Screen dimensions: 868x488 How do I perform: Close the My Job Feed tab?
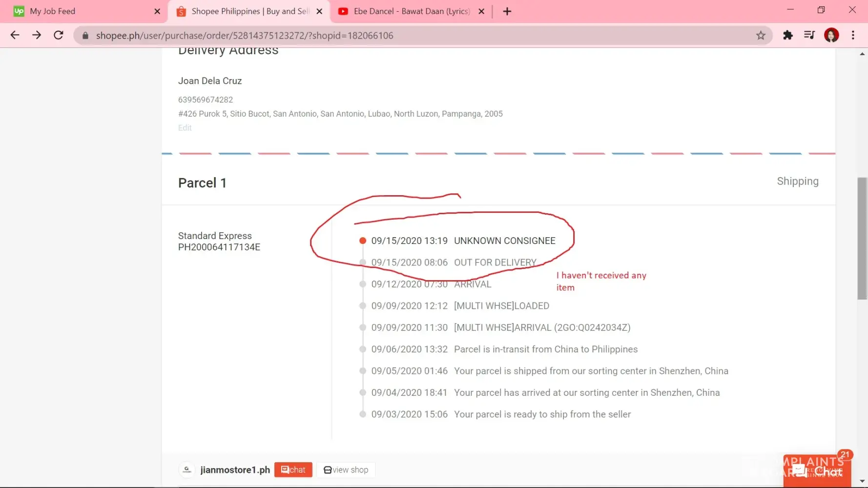(x=157, y=11)
